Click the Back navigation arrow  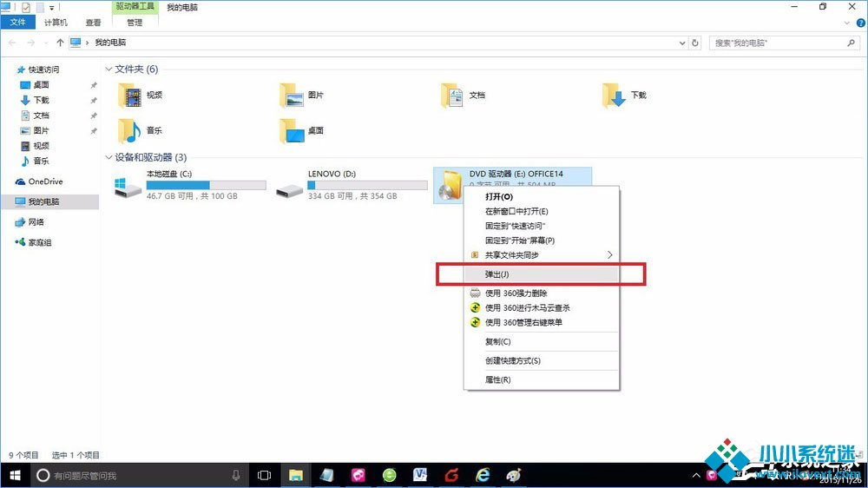[13, 43]
